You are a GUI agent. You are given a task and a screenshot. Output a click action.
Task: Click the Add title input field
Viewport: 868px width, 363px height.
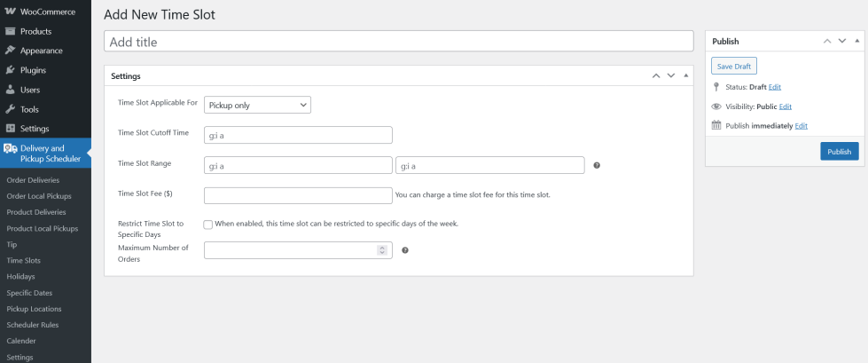click(x=398, y=42)
